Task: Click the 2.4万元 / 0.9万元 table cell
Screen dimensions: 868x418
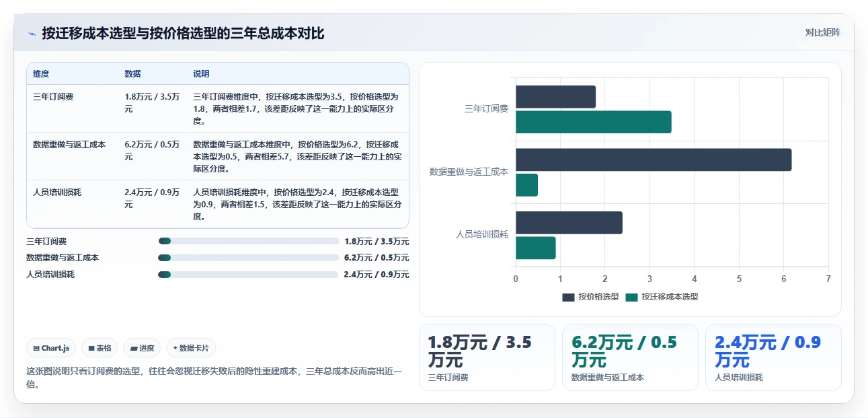Action: [152, 199]
